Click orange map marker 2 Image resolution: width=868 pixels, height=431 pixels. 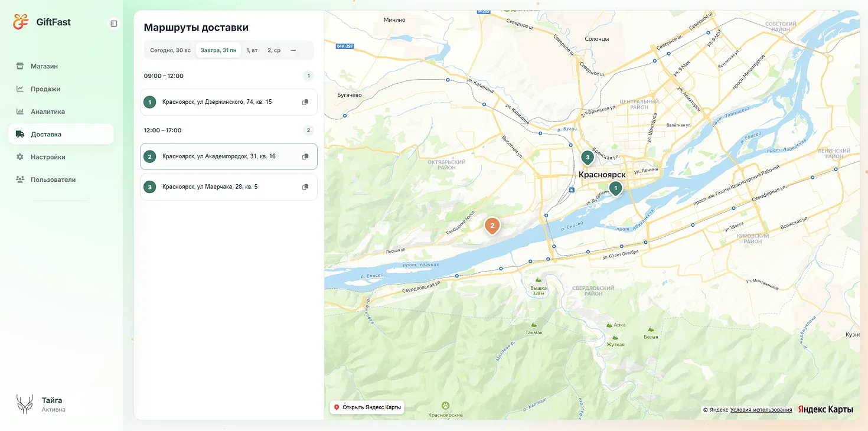[x=492, y=226]
